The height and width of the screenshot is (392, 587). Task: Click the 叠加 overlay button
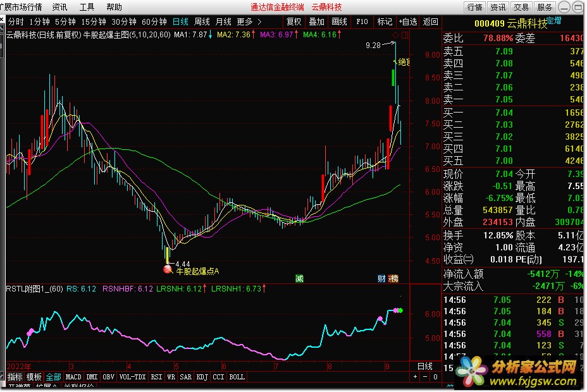[x=316, y=21]
